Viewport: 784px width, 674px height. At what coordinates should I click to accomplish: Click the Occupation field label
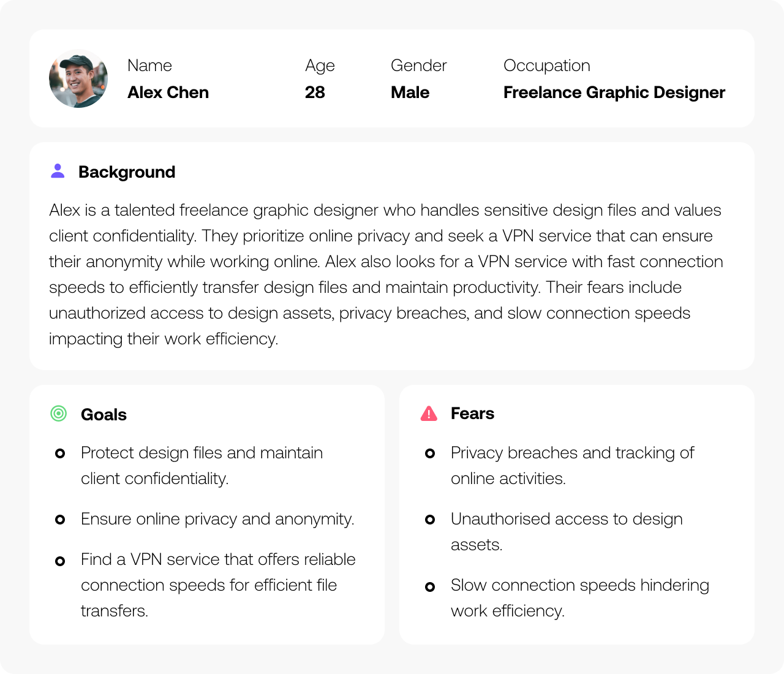547,66
